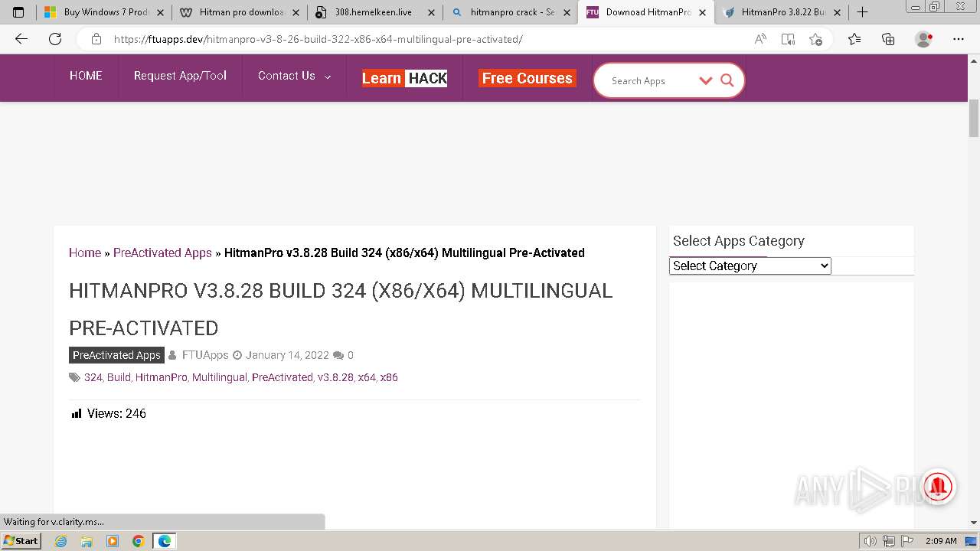Click the January 14, 2022 date
This screenshot has height=551, width=980.
pos(287,355)
